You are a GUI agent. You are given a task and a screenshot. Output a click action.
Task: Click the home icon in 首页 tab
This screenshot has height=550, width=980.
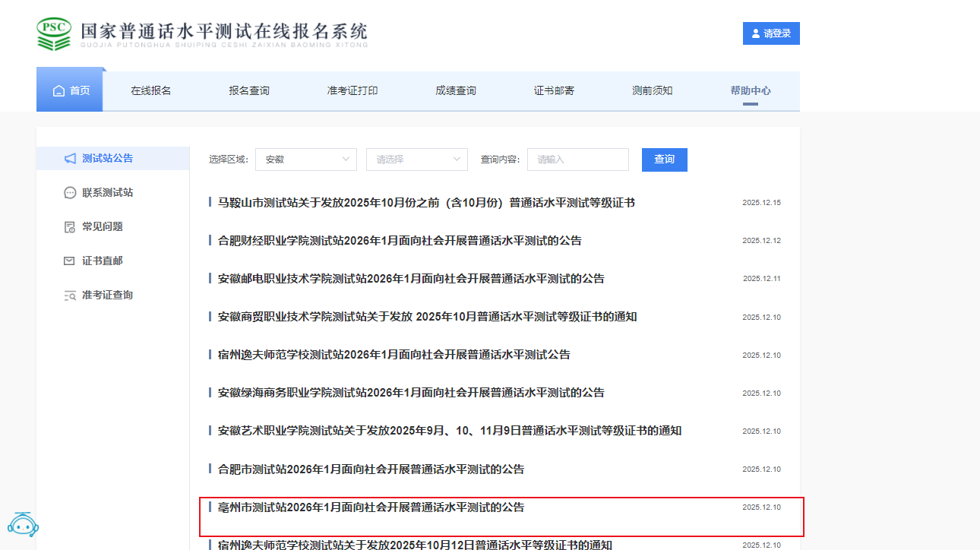tap(58, 91)
